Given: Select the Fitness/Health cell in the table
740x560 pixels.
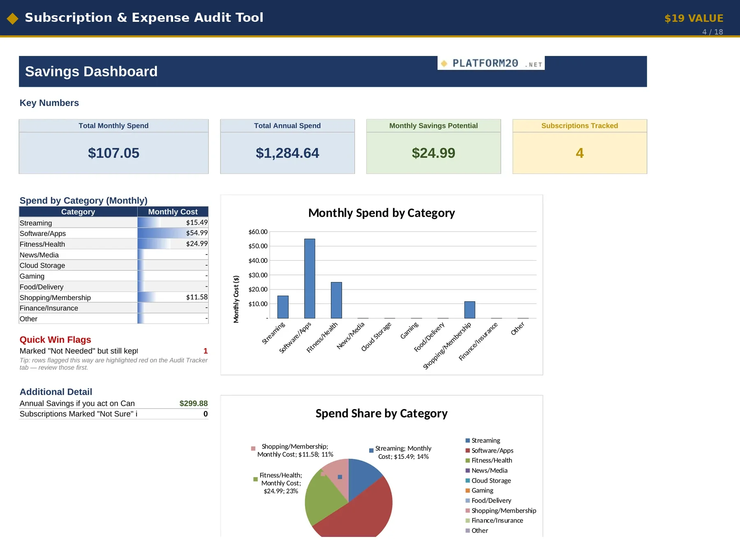Looking at the screenshot, I should coord(78,244).
